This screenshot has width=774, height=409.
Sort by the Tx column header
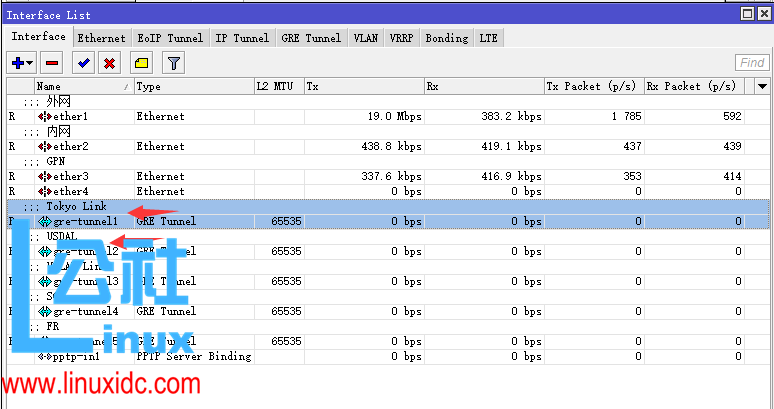[364, 86]
